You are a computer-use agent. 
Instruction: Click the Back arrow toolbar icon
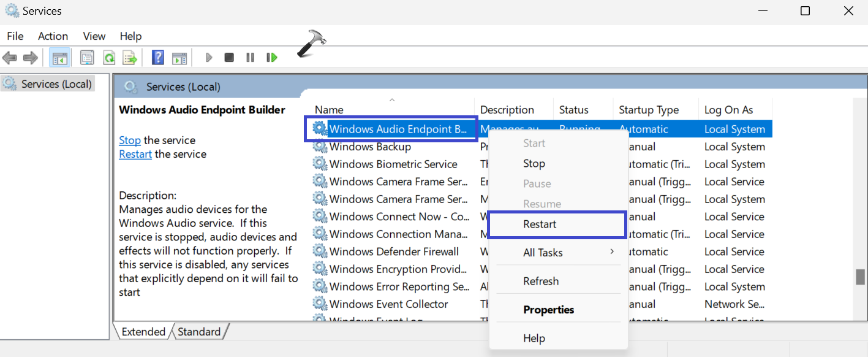(9, 58)
